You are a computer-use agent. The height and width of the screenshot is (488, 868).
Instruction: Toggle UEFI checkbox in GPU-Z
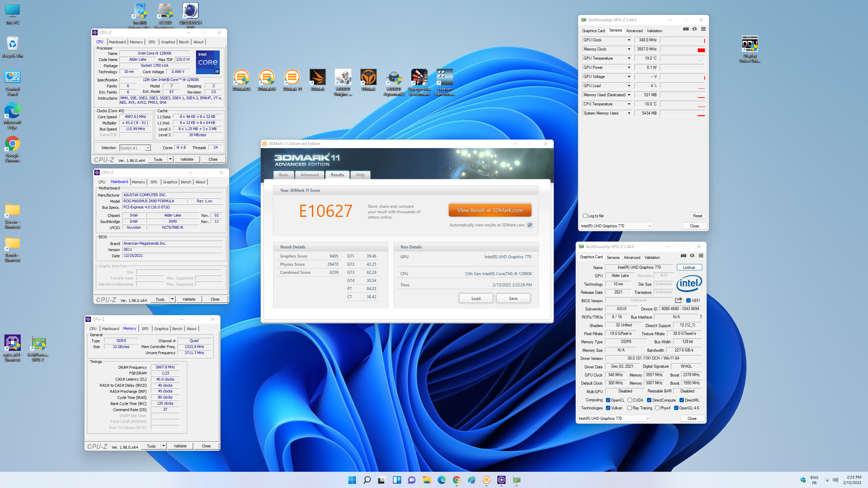pos(688,301)
